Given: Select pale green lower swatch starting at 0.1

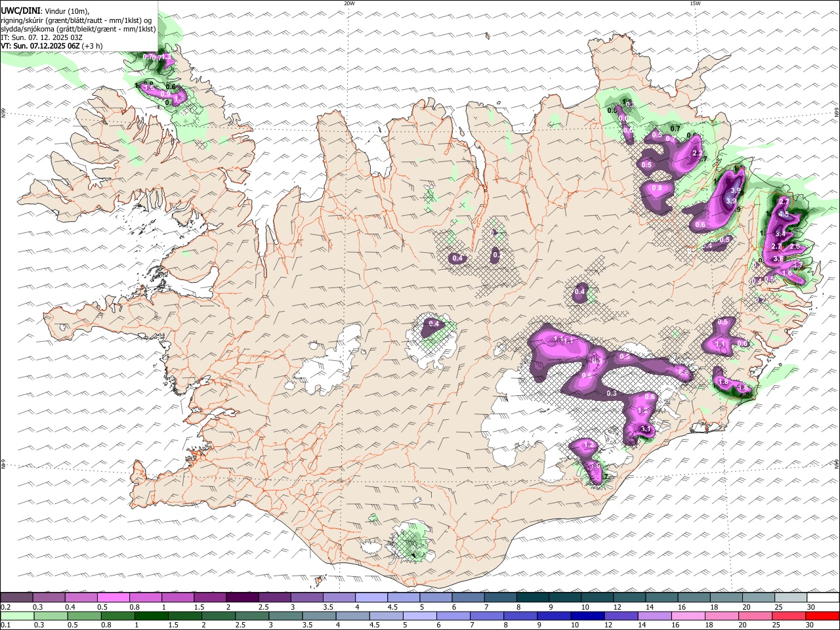Looking at the screenshot, I should (x=18, y=616).
